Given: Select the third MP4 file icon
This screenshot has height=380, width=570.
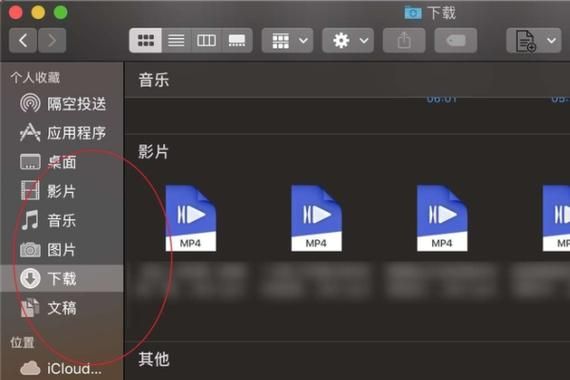Looking at the screenshot, I should (x=442, y=218).
